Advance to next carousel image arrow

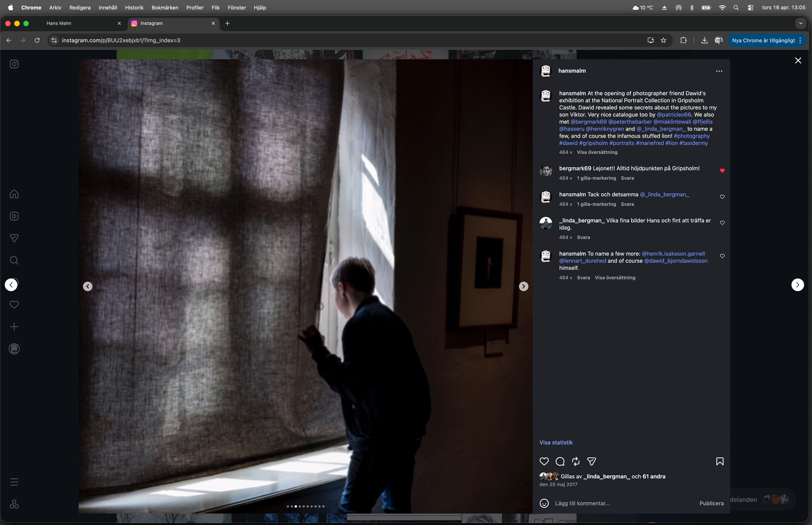[x=523, y=286]
